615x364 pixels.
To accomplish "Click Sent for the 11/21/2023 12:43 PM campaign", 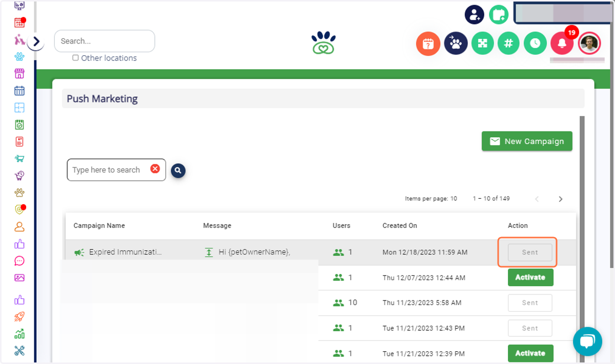I will pos(530,328).
